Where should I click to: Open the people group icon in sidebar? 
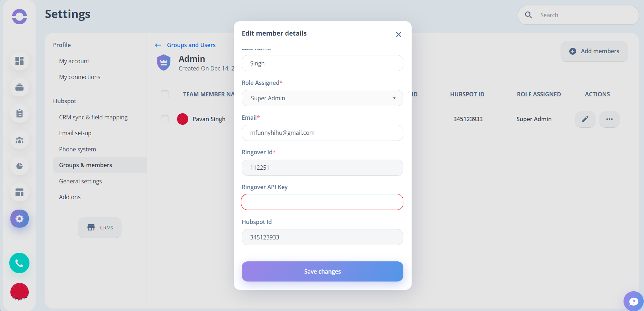click(x=19, y=140)
